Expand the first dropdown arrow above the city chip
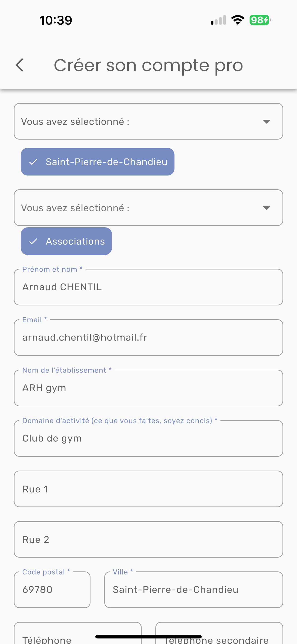This screenshot has height=644, width=297. point(267,122)
